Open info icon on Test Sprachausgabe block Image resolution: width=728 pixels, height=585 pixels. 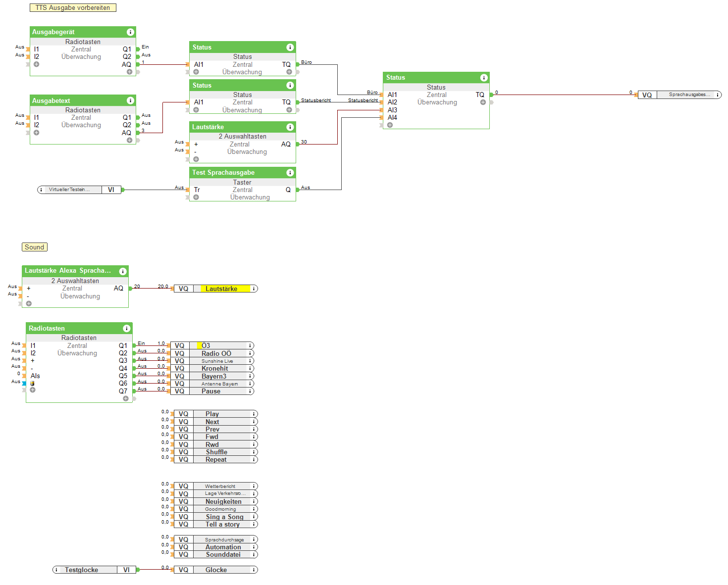pyautogui.click(x=290, y=173)
